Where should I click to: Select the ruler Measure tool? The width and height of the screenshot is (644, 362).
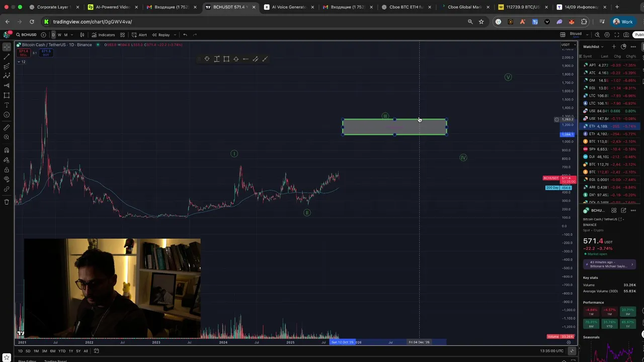[x=7, y=128]
